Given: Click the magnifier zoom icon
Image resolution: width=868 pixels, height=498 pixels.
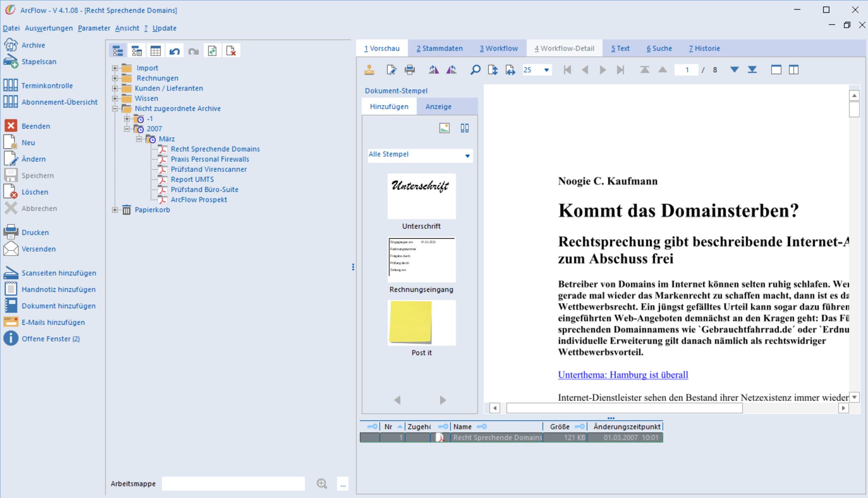Looking at the screenshot, I should (475, 70).
